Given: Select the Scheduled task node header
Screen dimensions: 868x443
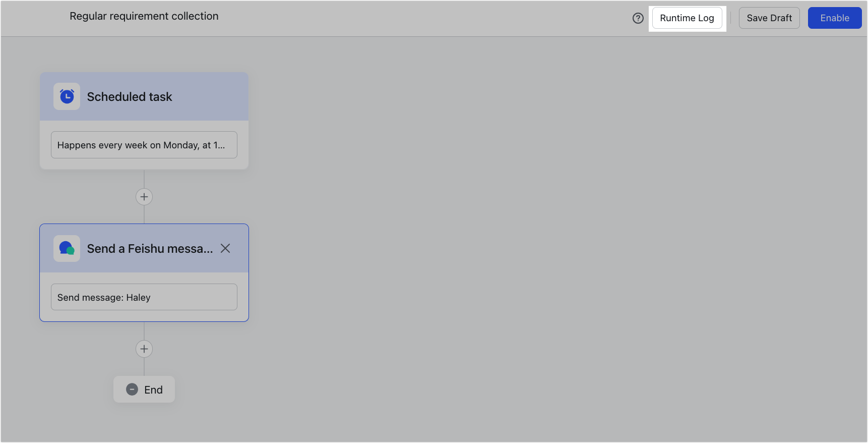Looking at the screenshot, I should tap(144, 96).
